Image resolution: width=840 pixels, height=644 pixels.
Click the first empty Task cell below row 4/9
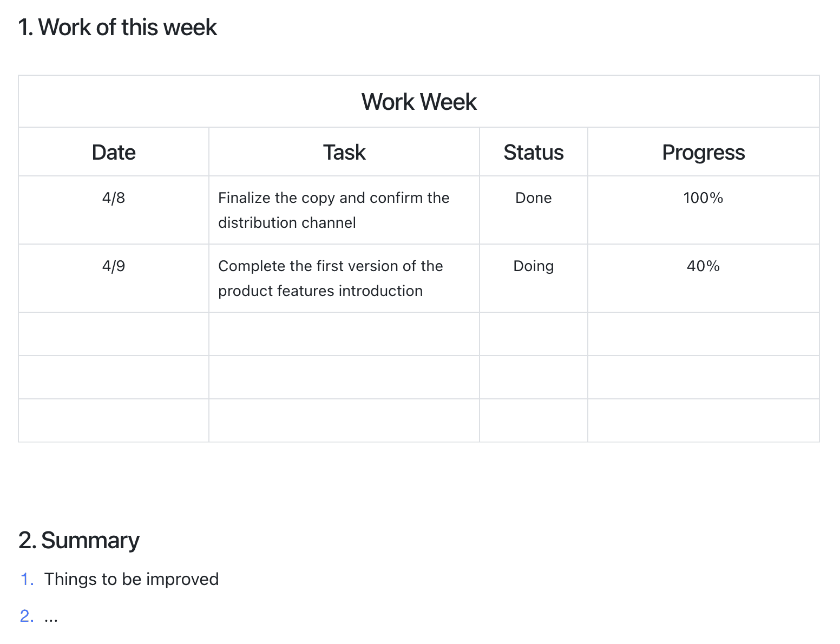pos(344,334)
